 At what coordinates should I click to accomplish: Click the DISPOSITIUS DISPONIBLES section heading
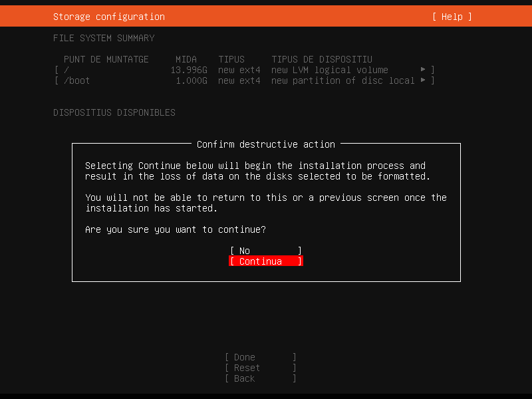click(114, 112)
